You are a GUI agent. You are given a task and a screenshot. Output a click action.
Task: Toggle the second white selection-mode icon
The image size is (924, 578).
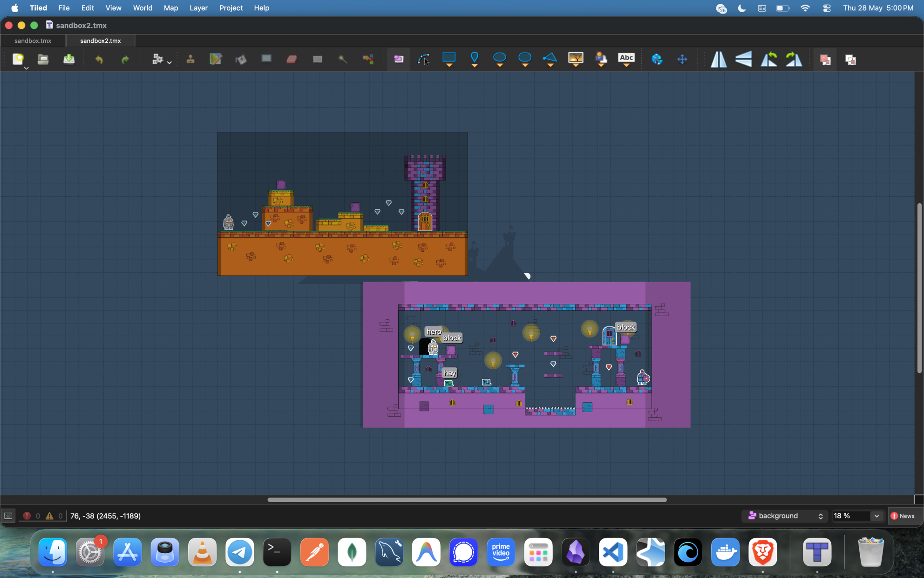click(x=851, y=60)
